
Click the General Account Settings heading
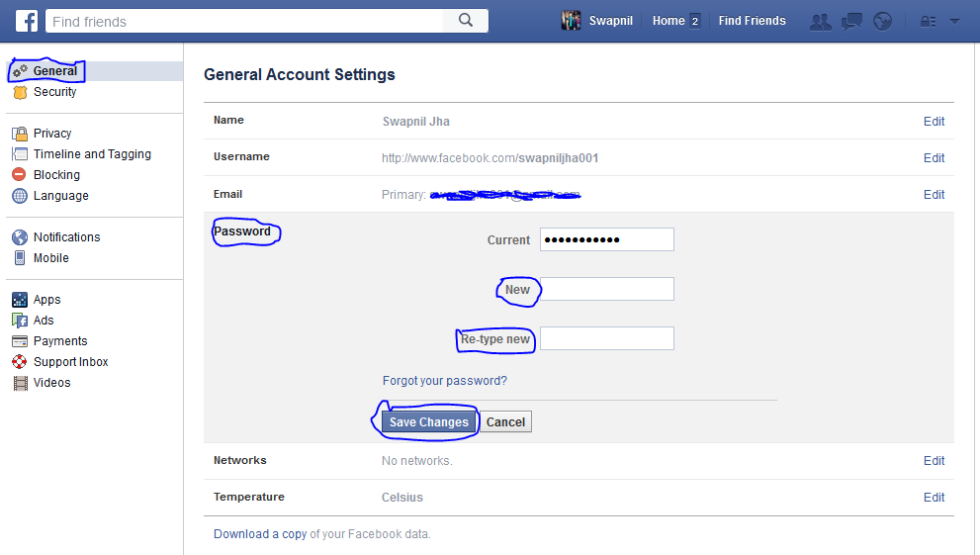point(300,74)
